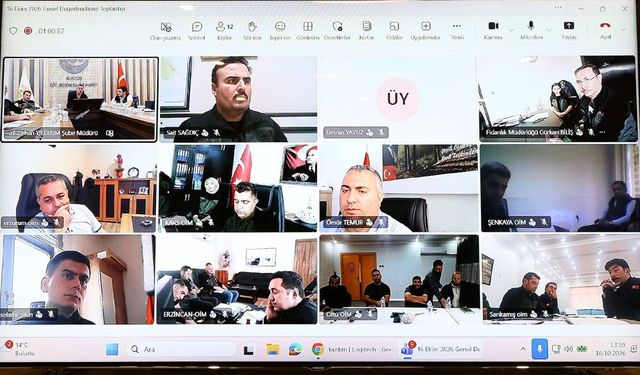Toggle the Mikrofon mute button
640x375 pixels.
pyautogui.click(x=531, y=31)
